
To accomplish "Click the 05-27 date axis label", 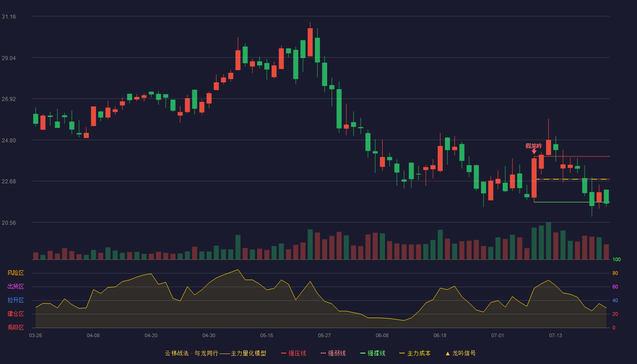I will pyautogui.click(x=324, y=335).
